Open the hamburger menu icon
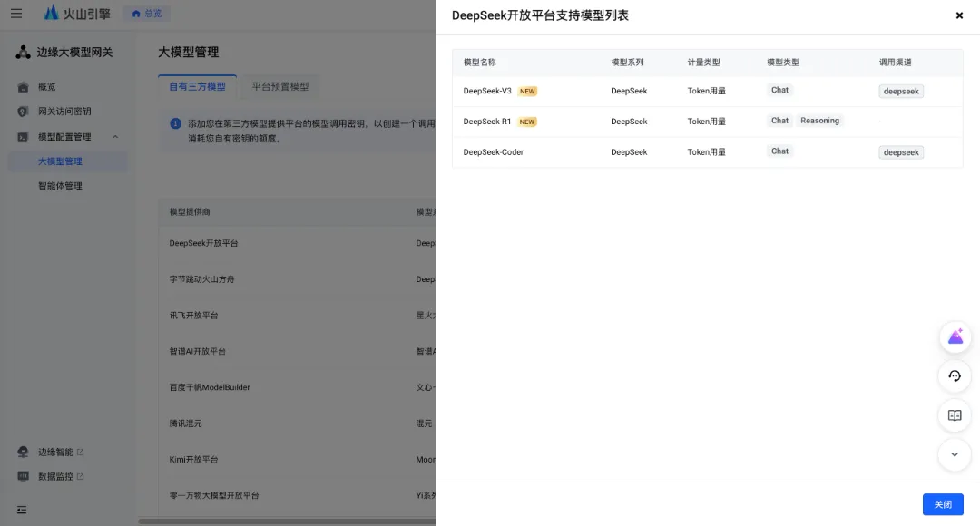Screen dimensions: 980x526 pos(16,13)
